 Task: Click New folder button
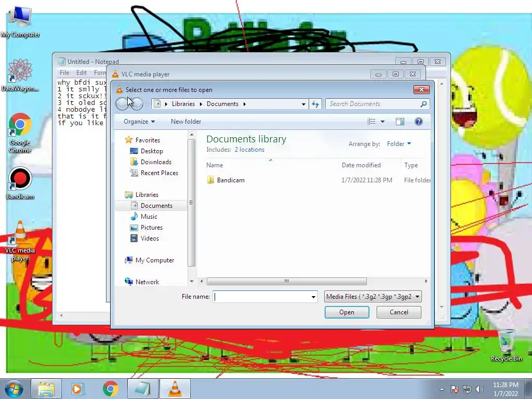(x=186, y=122)
